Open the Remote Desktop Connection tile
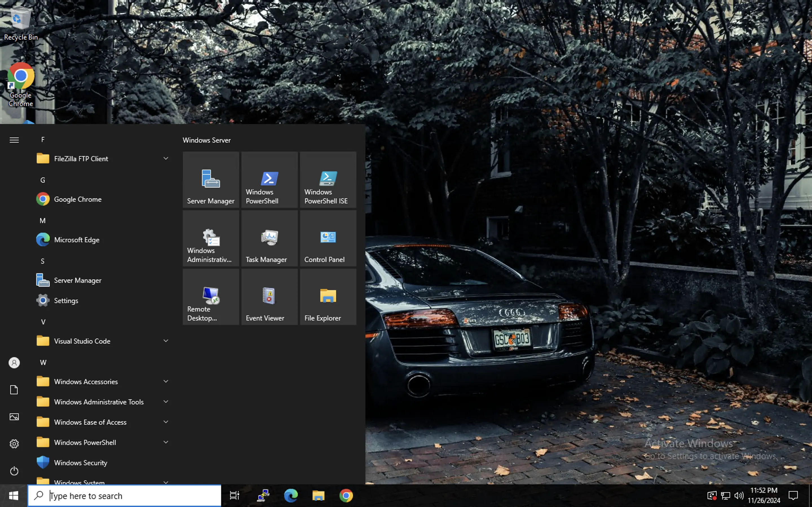The width and height of the screenshot is (812, 507). (211, 297)
